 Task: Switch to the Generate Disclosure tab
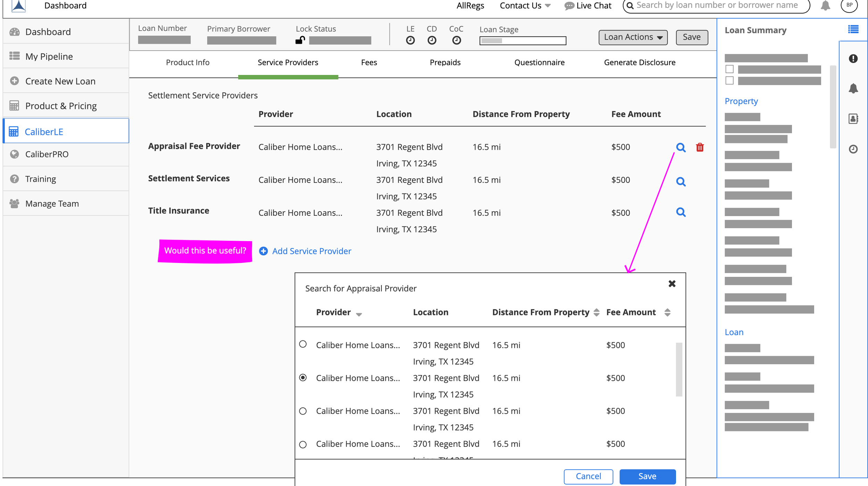pyautogui.click(x=640, y=62)
